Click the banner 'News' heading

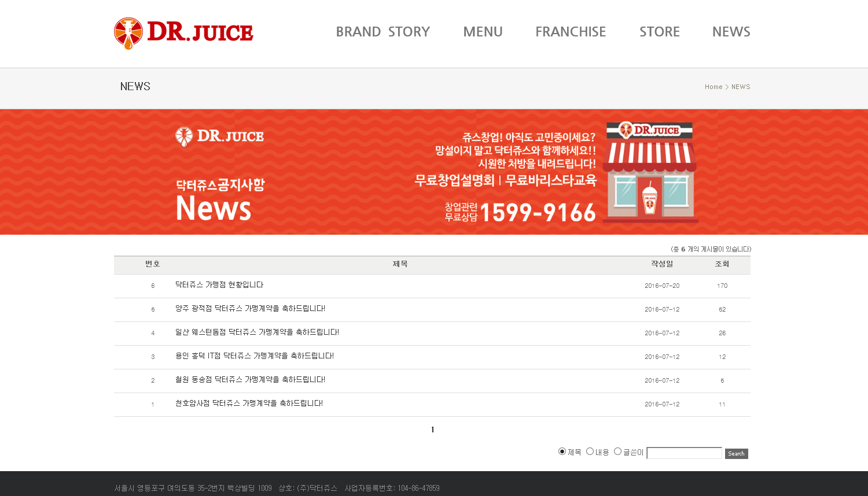(214, 208)
